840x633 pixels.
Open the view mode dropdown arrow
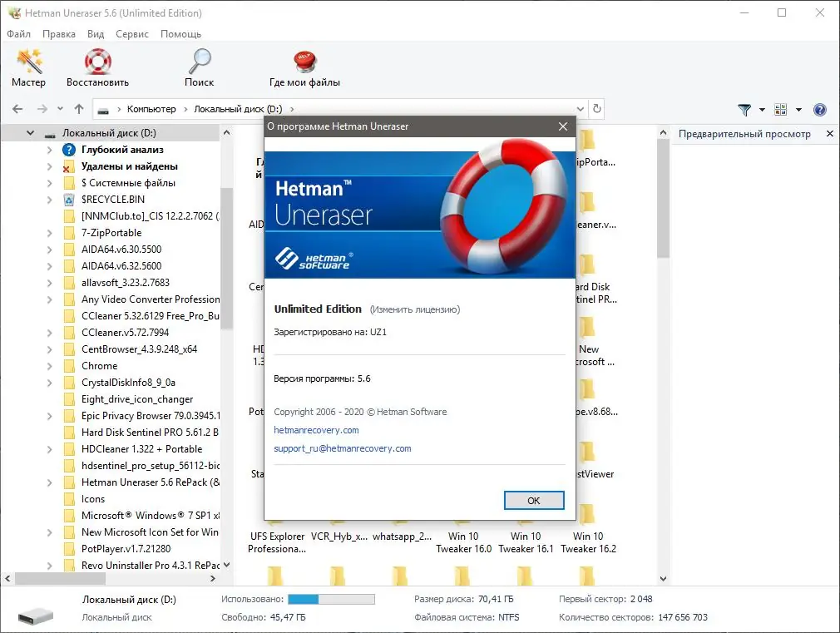pos(798,109)
